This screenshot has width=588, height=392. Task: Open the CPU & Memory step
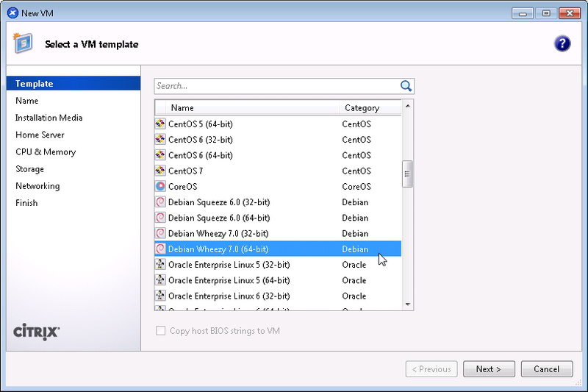46,152
